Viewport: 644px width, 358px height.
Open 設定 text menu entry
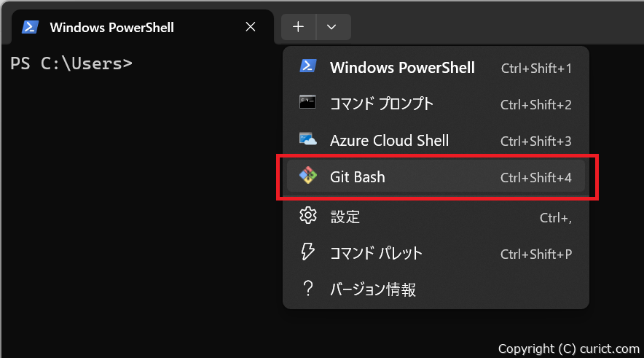tap(345, 217)
